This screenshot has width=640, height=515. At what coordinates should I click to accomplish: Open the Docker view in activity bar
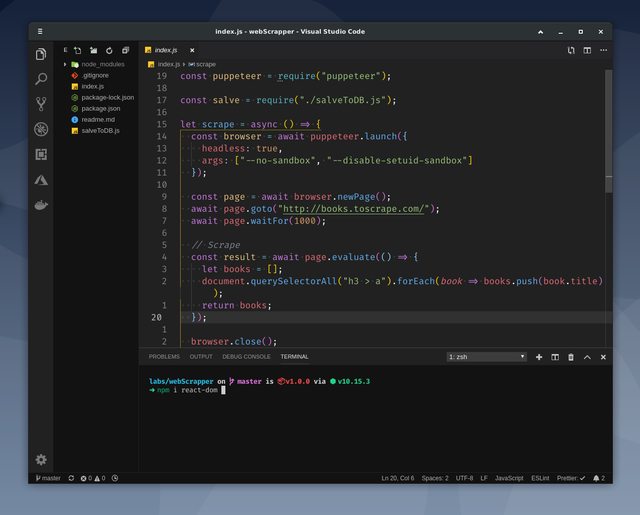[41, 204]
